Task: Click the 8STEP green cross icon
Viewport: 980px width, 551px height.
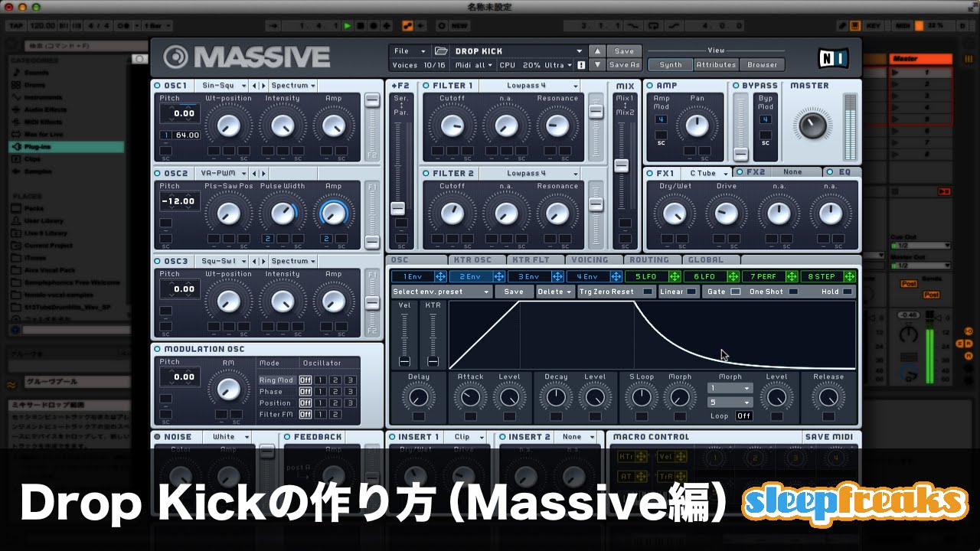Action: [x=849, y=276]
